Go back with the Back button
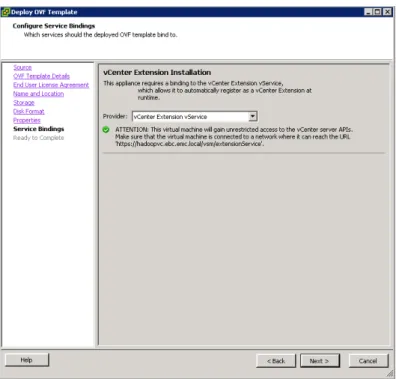The image size is (396, 379). click(276, 361)
